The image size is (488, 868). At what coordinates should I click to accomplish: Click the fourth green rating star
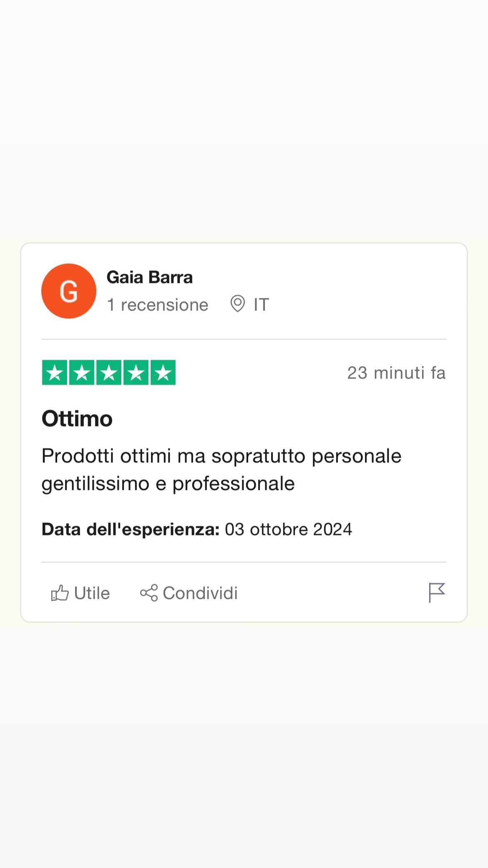tap(136, 372)
